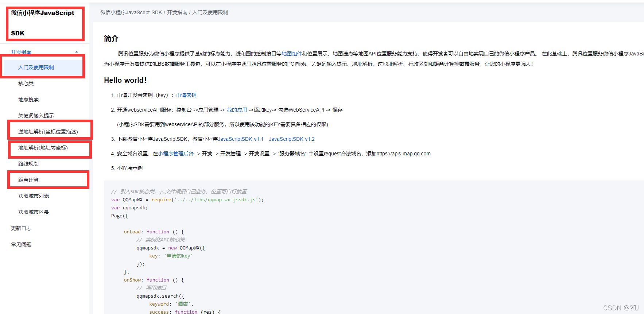Image resolution: width=644 pixels, height=314 pixels.
Task: Open the 开发指南 sidebar heading
Action: pos(21,52)
